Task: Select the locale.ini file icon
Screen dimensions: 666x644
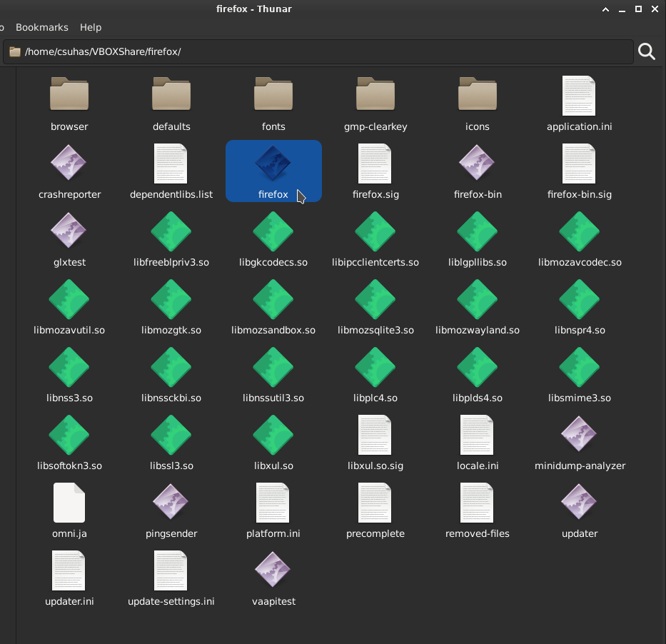Action: 477,435
